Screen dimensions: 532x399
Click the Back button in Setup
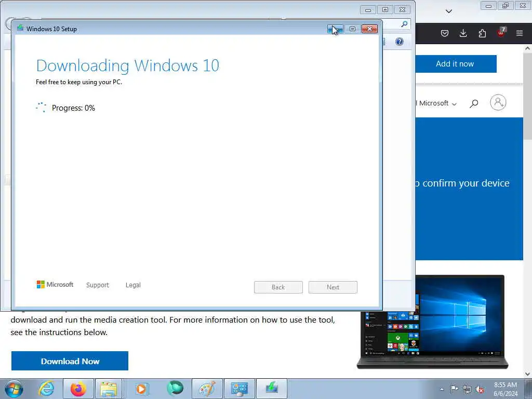[278, 287]
